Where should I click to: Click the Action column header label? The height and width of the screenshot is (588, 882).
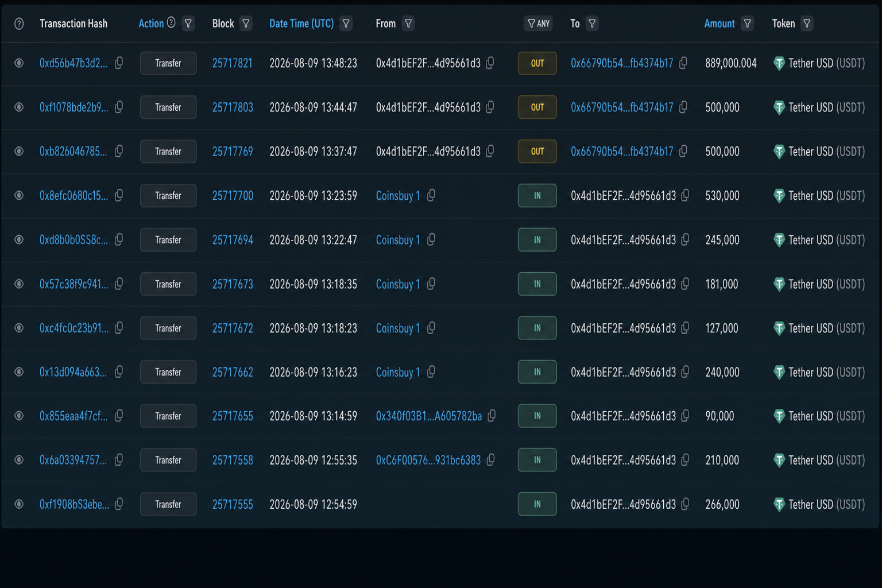pyautogui.click(x=151, y=24)
